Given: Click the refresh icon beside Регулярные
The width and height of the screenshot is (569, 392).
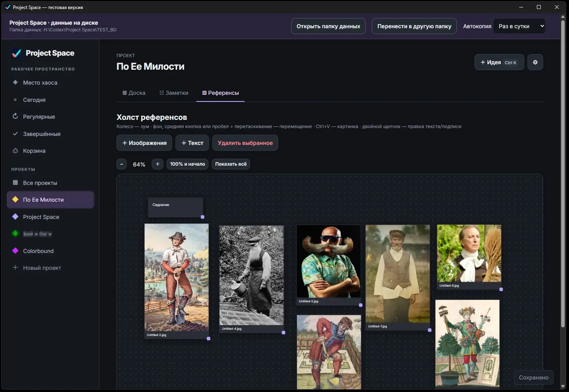Looking at the screenshot, I should click(x=15, y=116).
